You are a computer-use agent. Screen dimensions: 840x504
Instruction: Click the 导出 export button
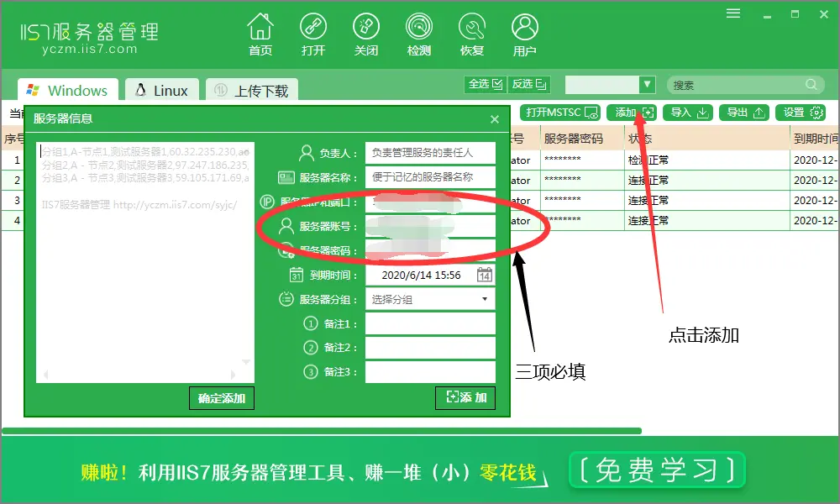tap(744, 113)
